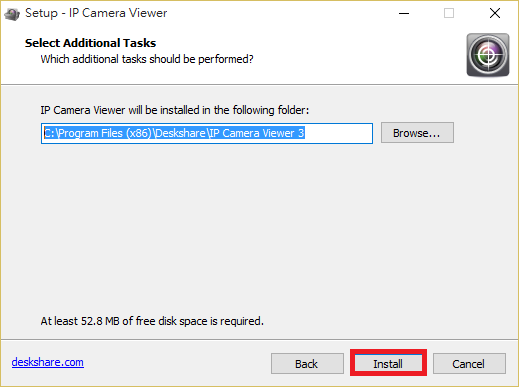Visit the deskshare.com link
This screenshot has height=387, width=519.
48,362
